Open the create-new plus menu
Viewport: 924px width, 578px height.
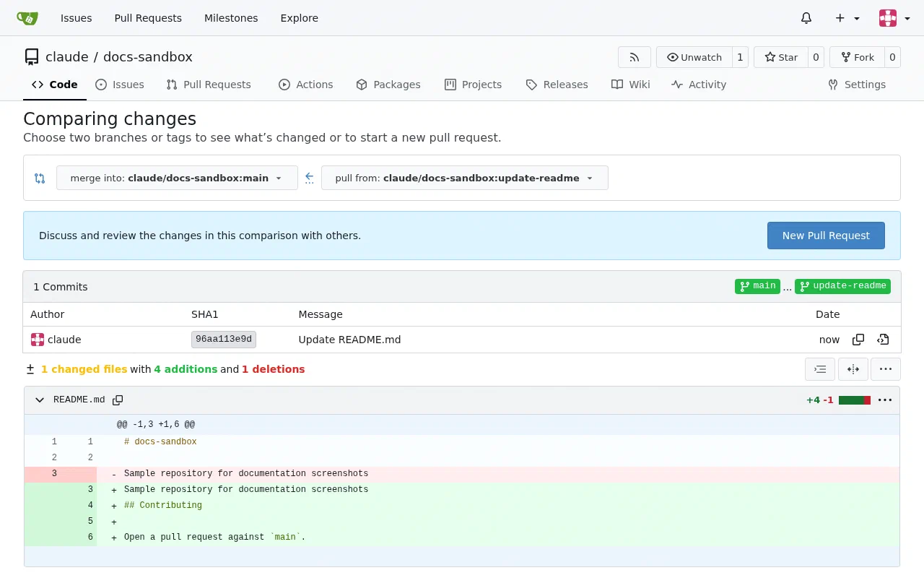847,18
